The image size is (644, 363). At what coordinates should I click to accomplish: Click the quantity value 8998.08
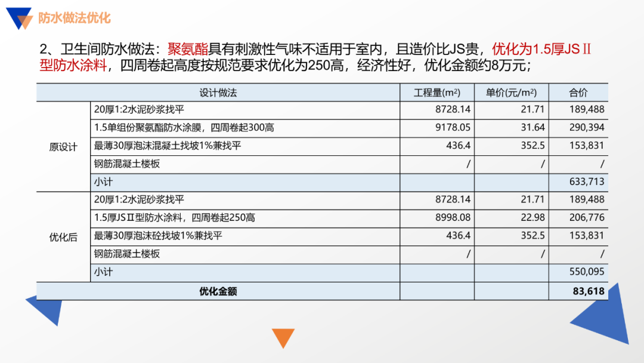click(x=453, y=217)
